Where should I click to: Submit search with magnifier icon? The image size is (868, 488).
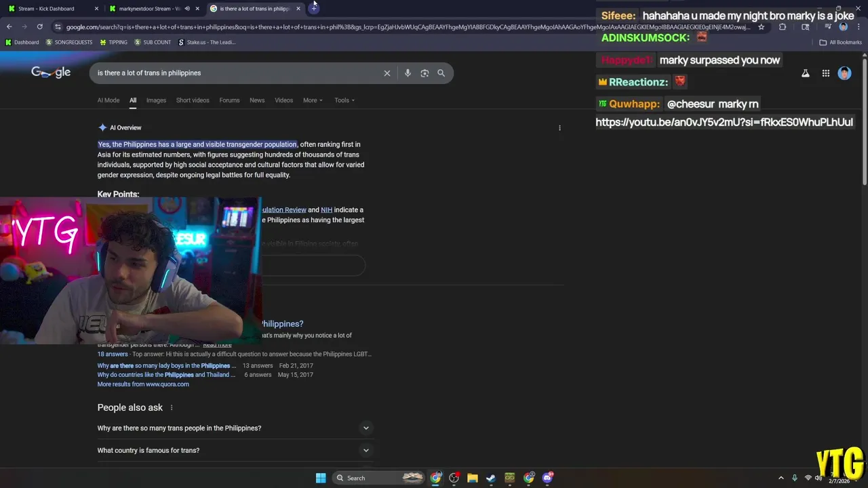coord(441,73)
